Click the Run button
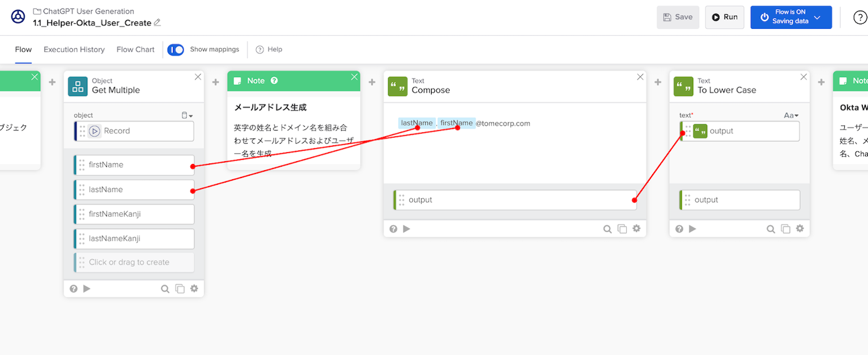Image resolution: width=868 pixels, height=355 pixels. 724,17
